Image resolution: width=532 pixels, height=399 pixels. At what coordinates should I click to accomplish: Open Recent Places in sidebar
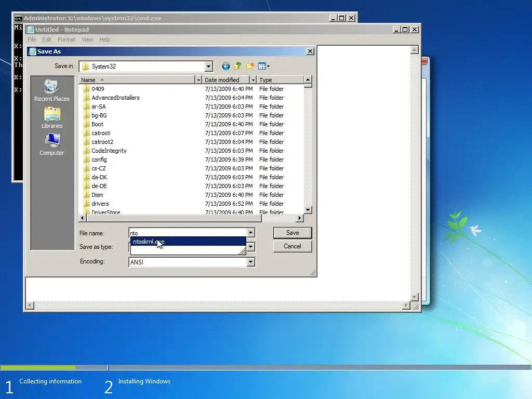click(x=51, y=90)
